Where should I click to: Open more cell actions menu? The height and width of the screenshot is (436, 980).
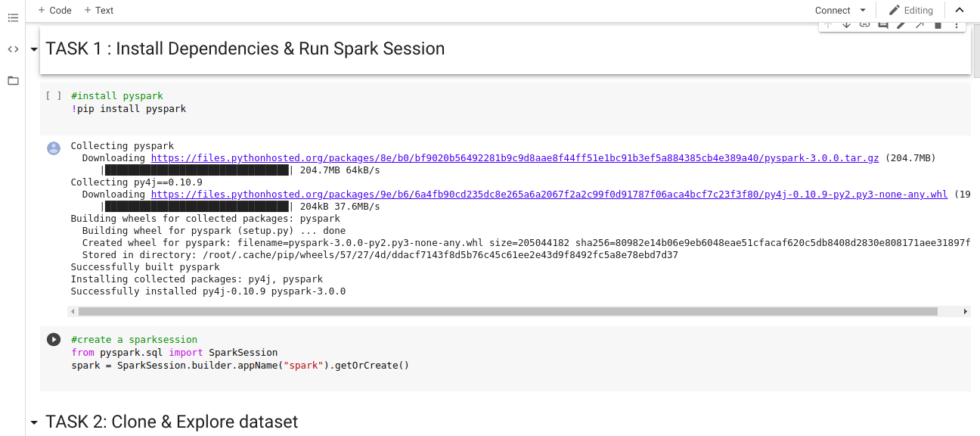957,25
